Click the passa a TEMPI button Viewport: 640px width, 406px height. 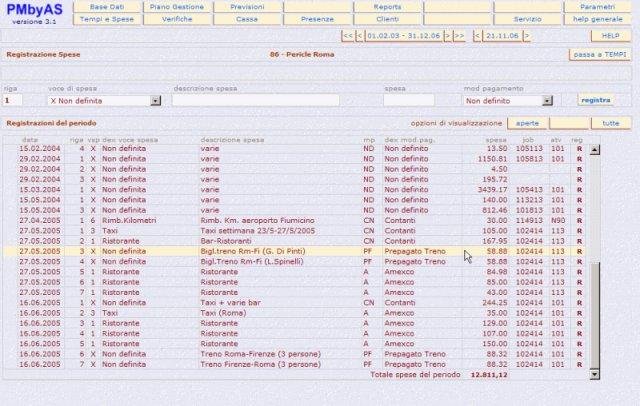pyautogui.click(x=600, y=55)
